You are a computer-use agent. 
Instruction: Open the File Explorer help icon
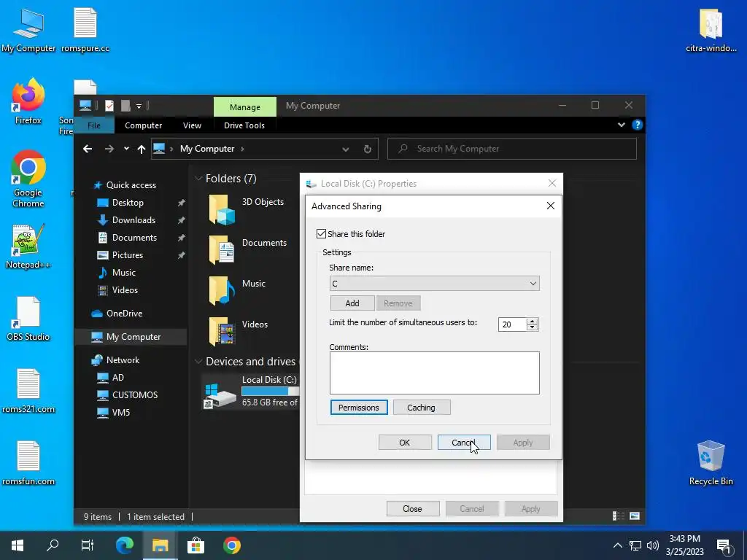tap(637, 125)
